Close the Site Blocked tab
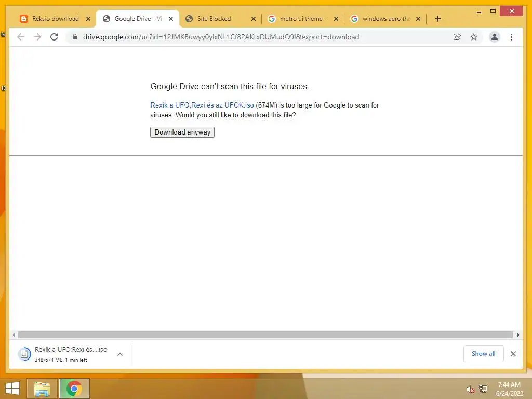 pos(254,19)
